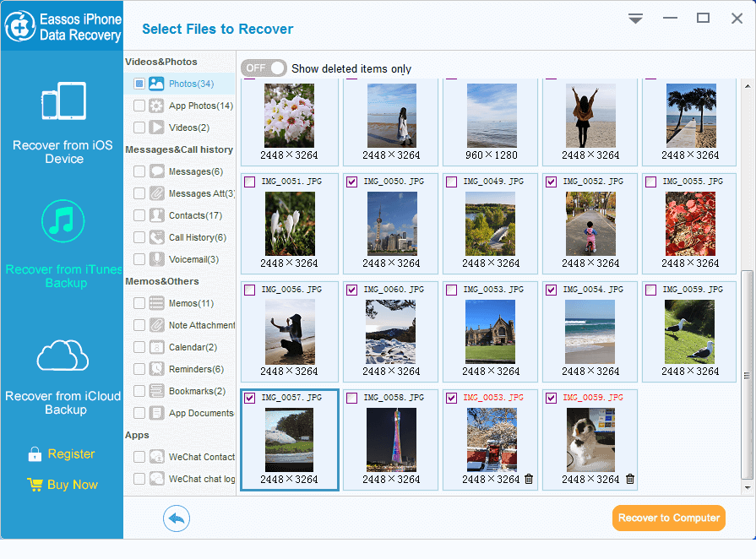
Task: Click the Register link
Action: click(71, 454)
